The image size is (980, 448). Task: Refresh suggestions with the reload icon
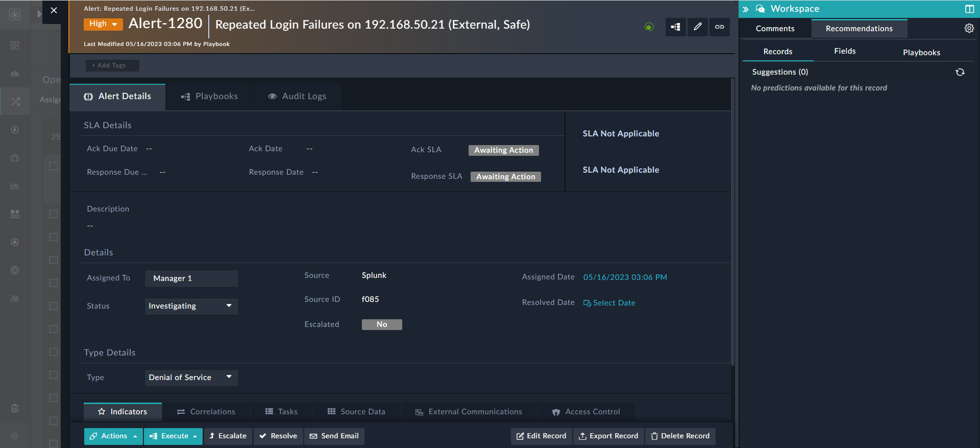click(960, 72)
